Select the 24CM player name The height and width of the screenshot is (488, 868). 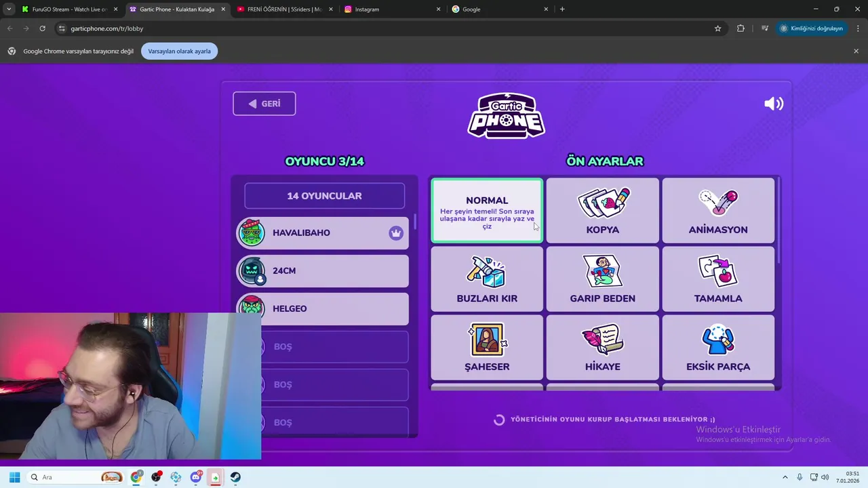tap(284, 270)
